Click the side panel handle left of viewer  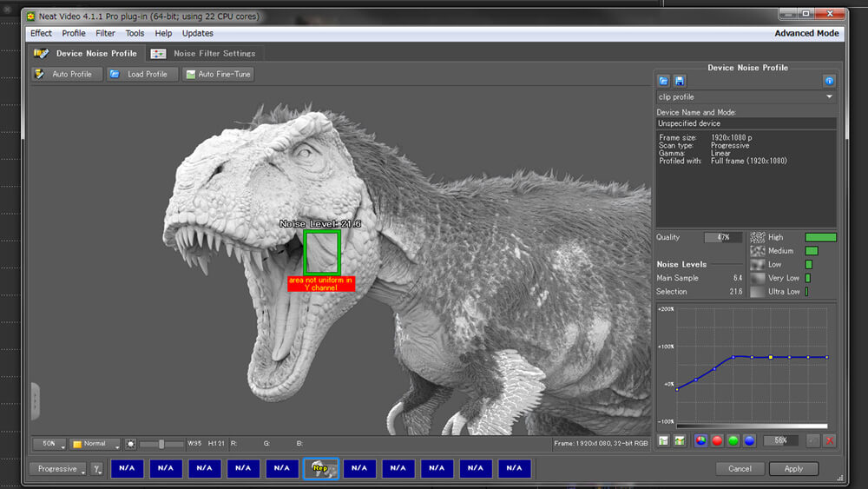pyautogui.click(x=35, y=401)
